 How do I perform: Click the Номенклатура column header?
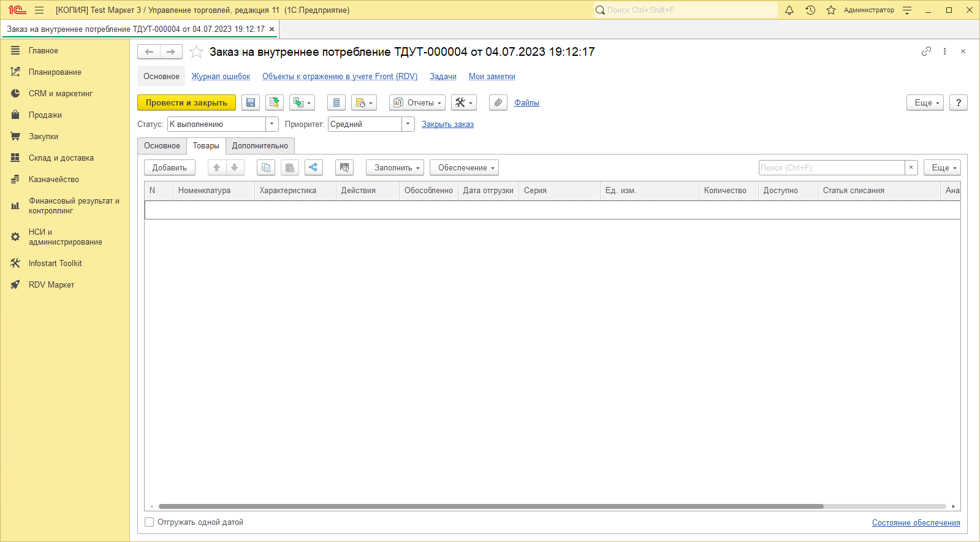pyautogui.click(x=214, y=191)
